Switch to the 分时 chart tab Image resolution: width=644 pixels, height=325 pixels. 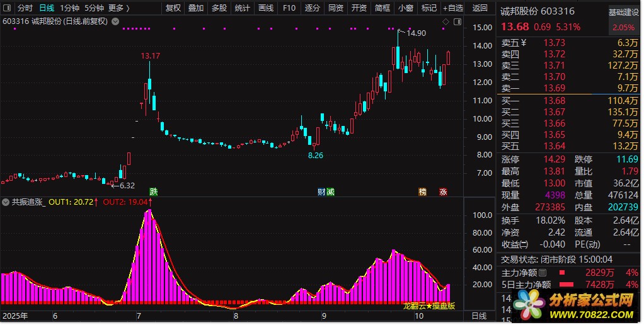pyautogui.click(x=25, y=8)
